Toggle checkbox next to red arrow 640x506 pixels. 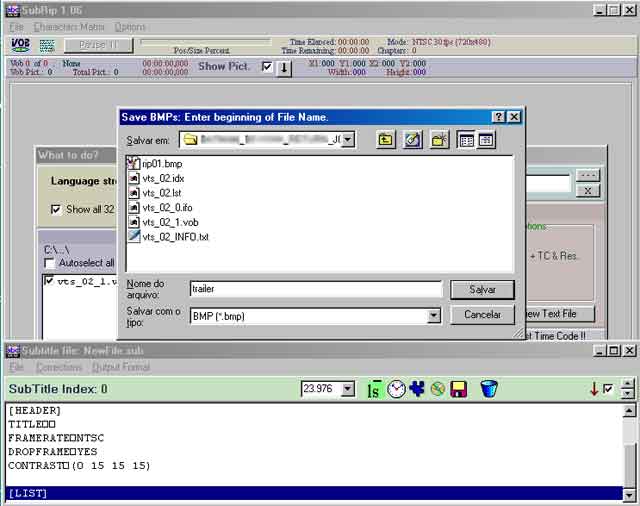(608, 388)
